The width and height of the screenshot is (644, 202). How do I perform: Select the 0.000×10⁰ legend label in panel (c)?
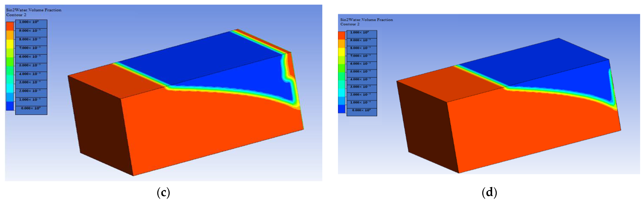coord(31,108)
